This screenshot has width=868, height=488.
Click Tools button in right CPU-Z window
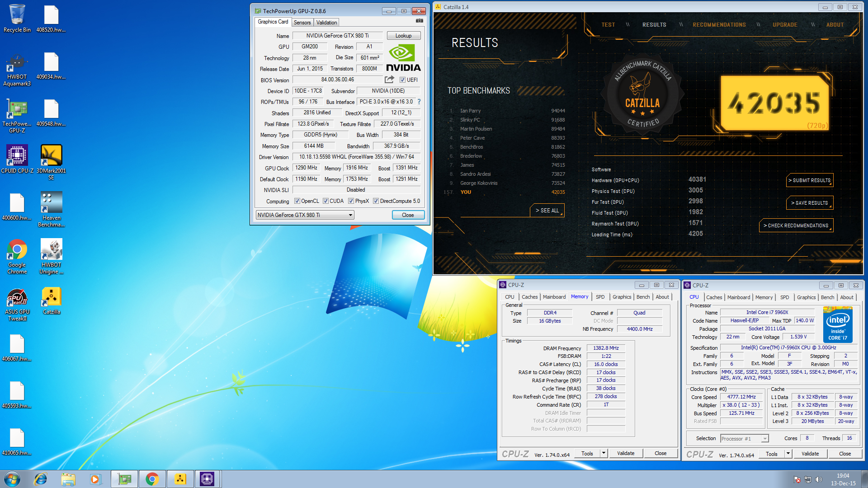pos(772,454)
